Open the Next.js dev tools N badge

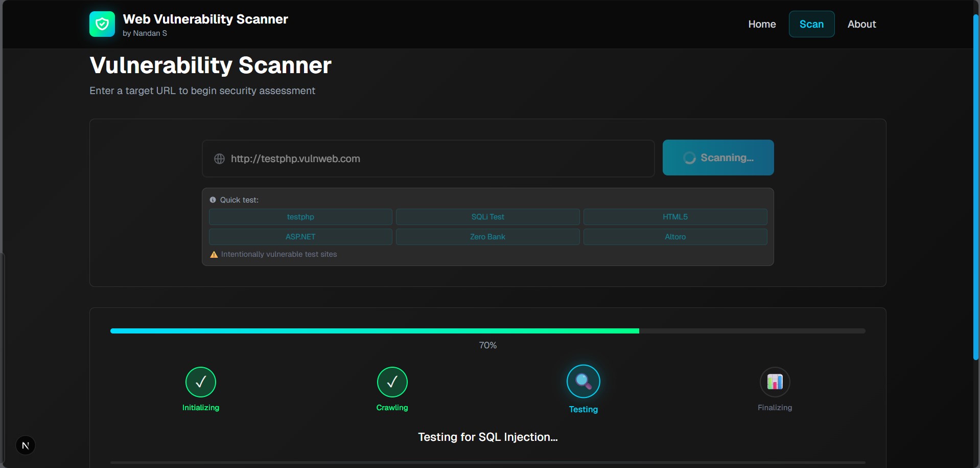26,445
